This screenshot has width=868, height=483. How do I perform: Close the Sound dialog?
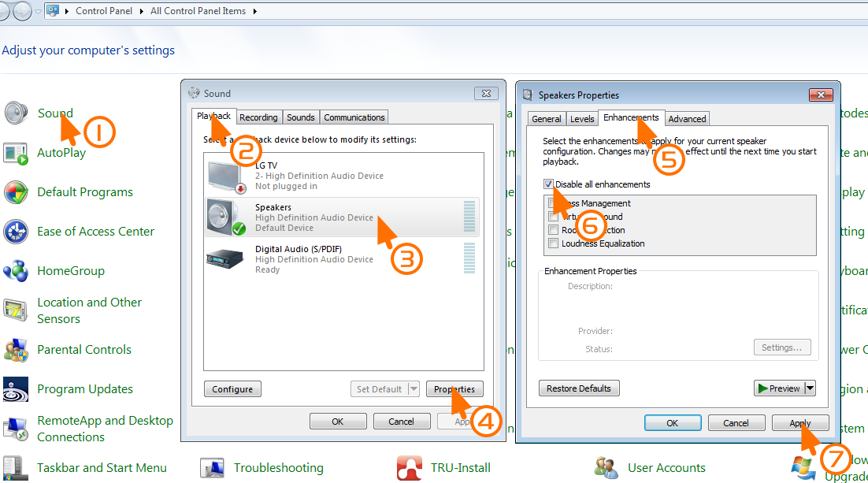click(x=487, y=93)
